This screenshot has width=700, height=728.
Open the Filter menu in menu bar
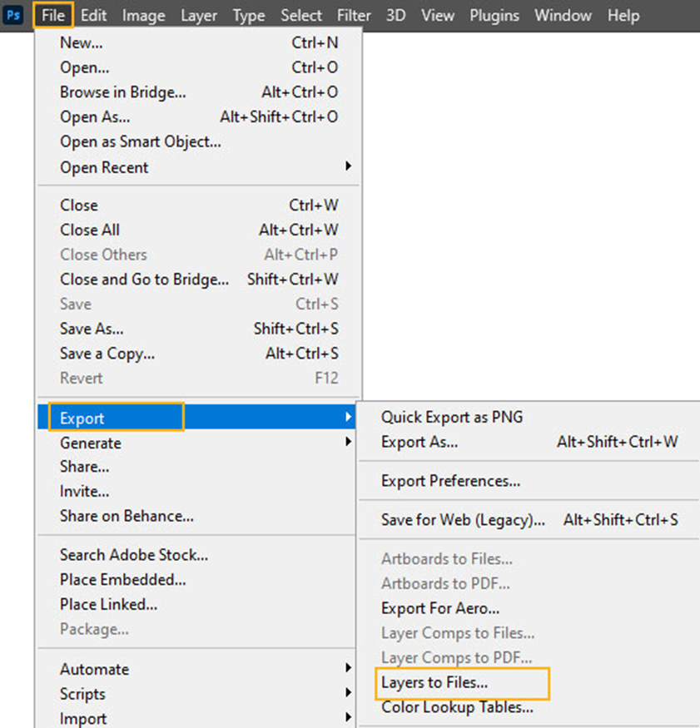[354, 15]
